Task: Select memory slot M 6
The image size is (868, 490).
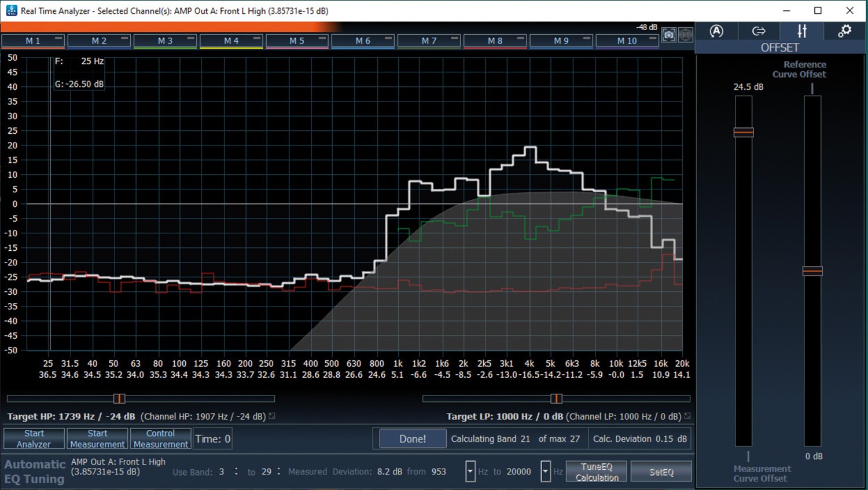Action: [363, 41]
